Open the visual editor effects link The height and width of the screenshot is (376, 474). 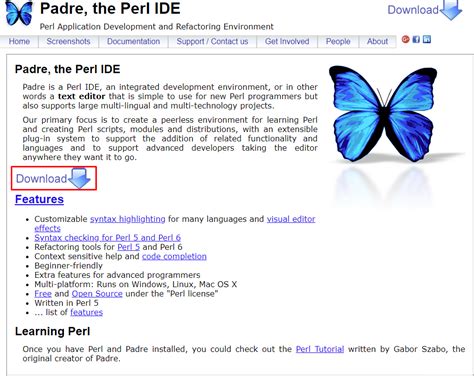coord(291,219)
